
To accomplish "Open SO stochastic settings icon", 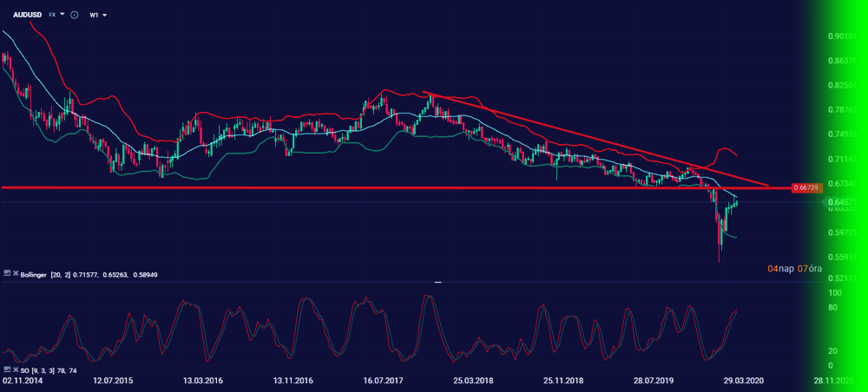I will (7, 370).
